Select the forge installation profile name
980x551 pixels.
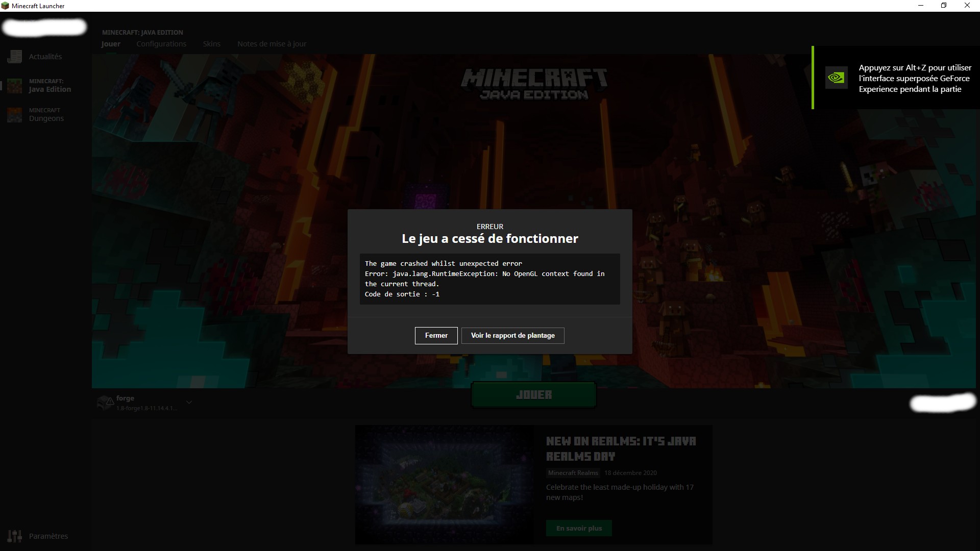coord(125,398)
